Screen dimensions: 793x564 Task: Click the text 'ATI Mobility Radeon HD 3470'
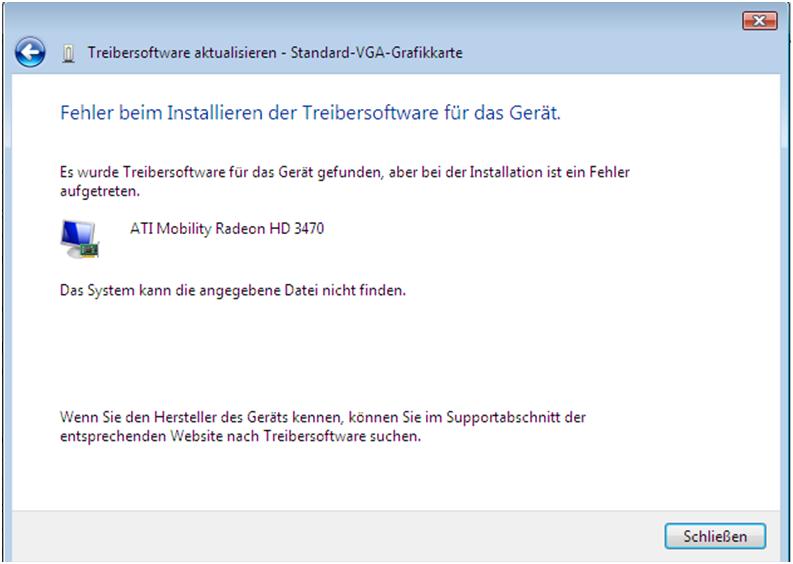227,229
